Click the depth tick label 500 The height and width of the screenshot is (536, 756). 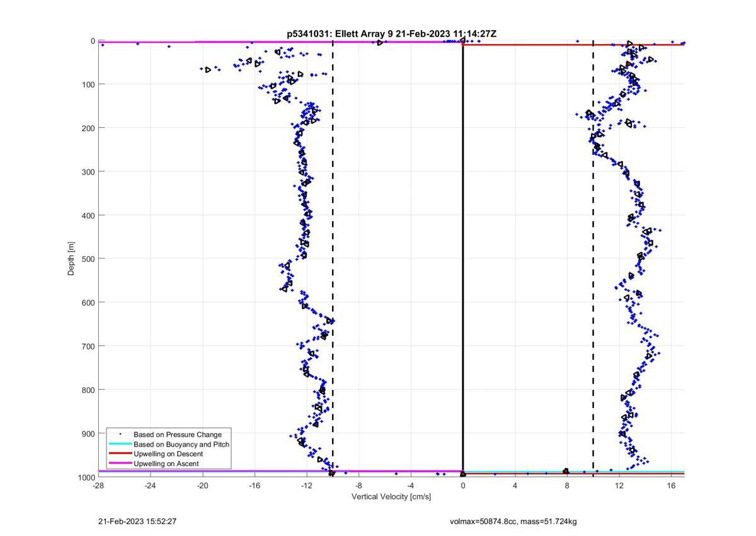point(89,259)
